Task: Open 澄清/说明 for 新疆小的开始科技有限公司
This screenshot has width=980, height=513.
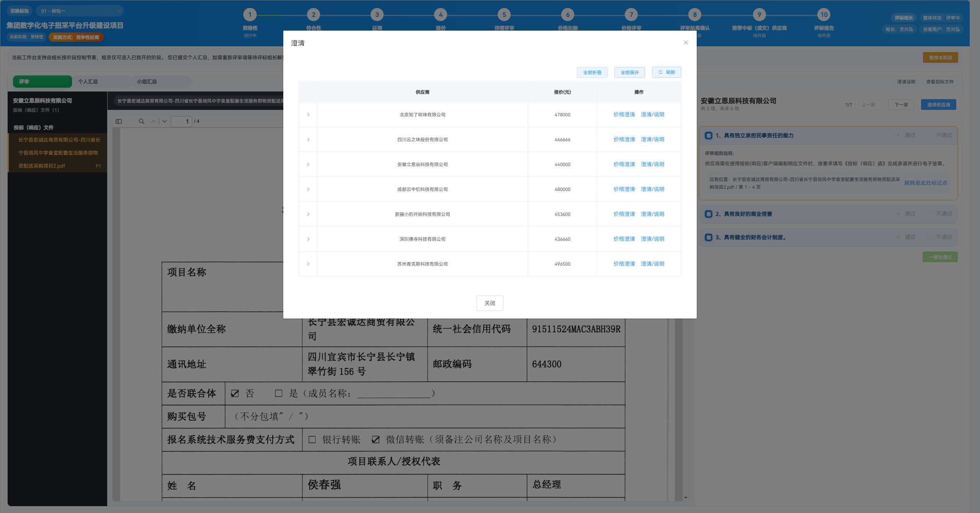Action: pos(653,214)
